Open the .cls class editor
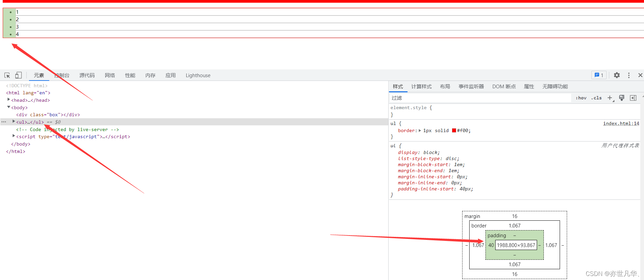Screen dimensions: 644x280 point(596,98)
